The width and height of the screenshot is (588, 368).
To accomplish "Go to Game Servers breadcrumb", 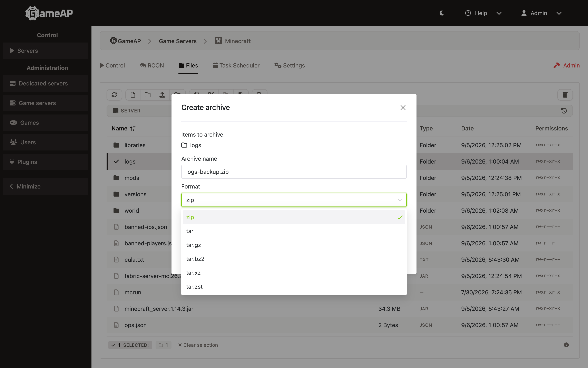I will (178, 41).
